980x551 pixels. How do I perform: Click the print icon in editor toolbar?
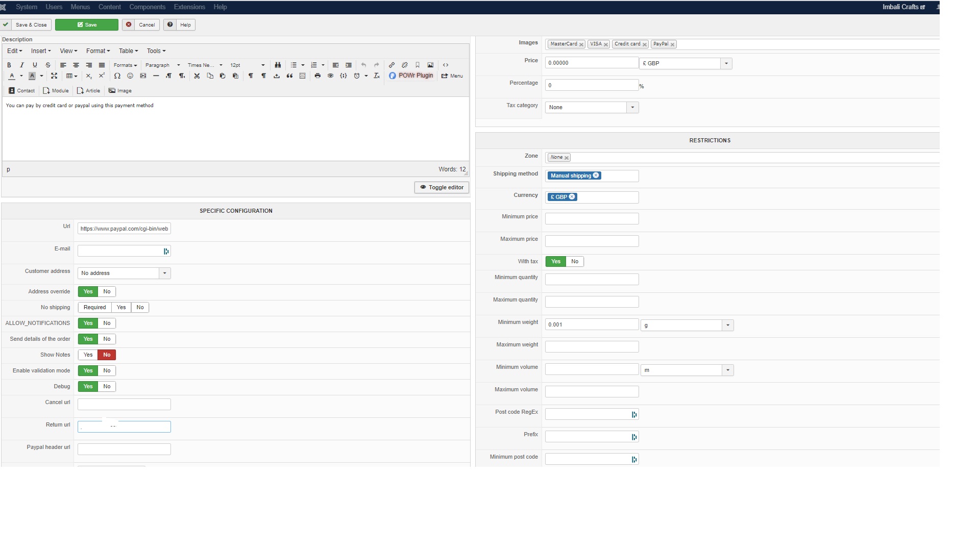317,76
